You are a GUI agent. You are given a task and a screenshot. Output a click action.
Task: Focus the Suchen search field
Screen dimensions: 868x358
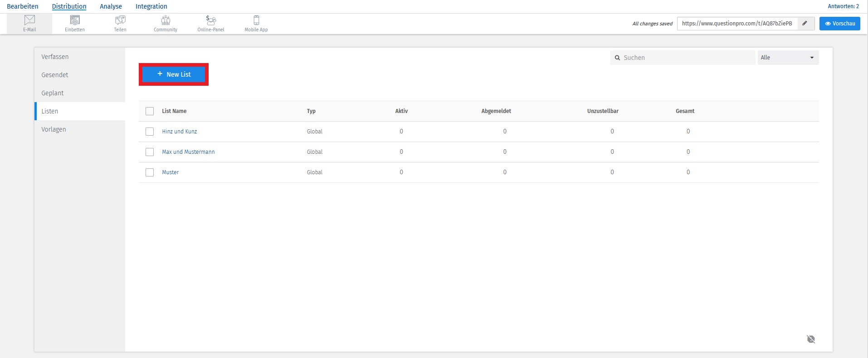683,58
